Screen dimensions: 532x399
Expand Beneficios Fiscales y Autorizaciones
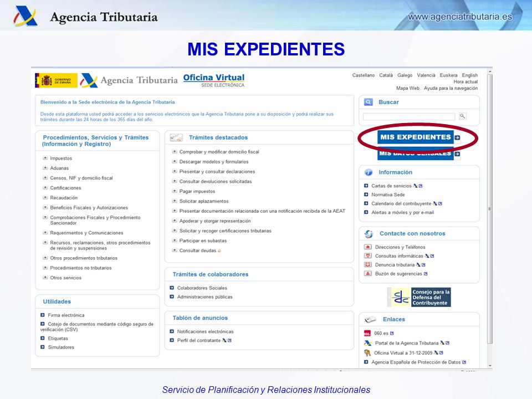click(x=45, y=207)
